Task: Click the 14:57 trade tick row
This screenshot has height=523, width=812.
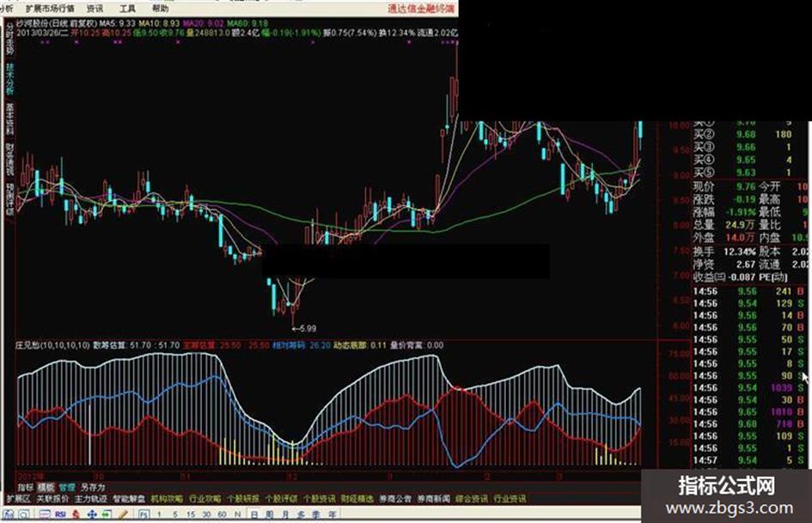Action: pyautogui.click(x=748, y=460)
